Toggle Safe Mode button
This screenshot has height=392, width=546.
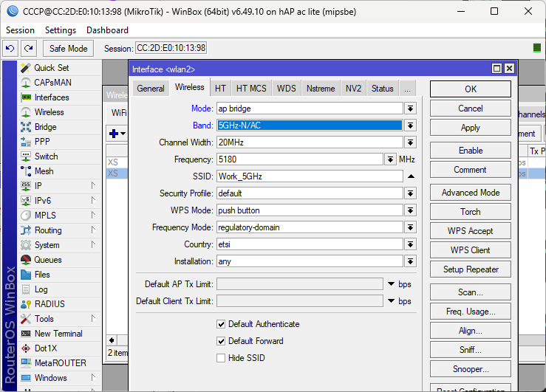68,48
